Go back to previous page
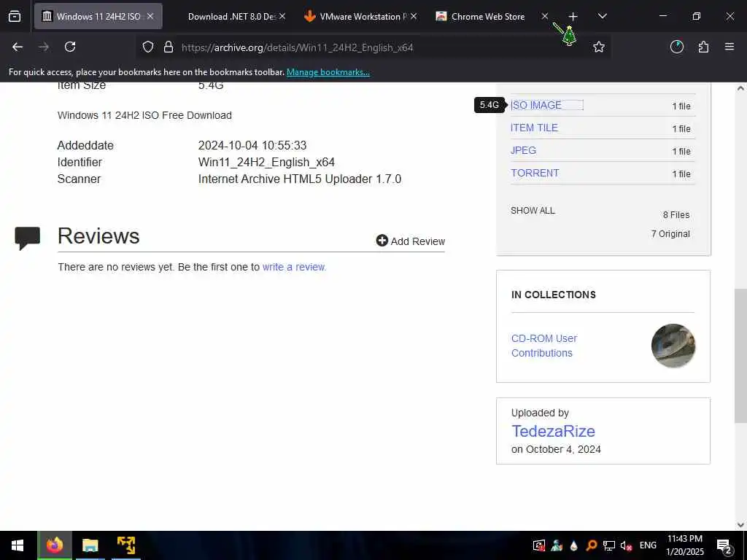This screenshot has width=747, height=560. pos(18,47)
